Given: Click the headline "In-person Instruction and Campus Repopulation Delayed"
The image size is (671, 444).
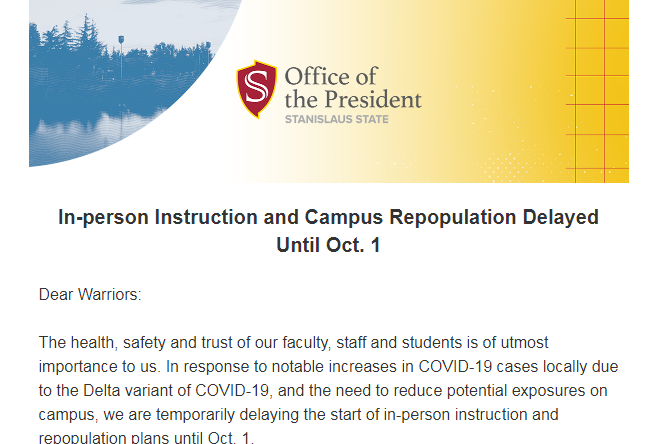Looking at the screenshot, I should click(x=328, y=217).
